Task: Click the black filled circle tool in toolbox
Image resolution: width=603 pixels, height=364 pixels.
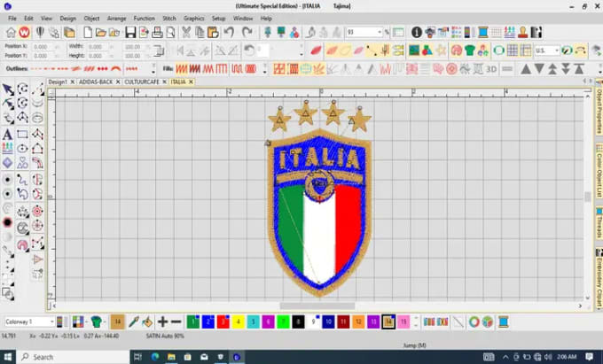Action: pos(7,222)
